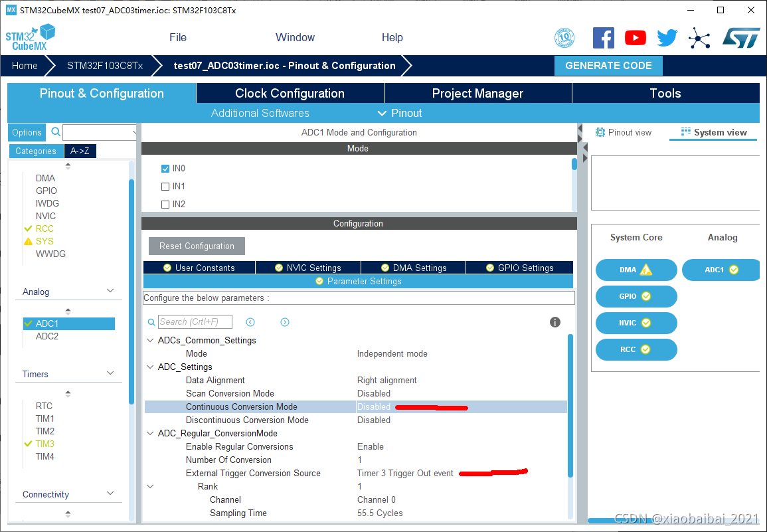Screen dimensions: 767x532
Task: Click the STM32CubeMX cube logo
Action: pos(31,38)
